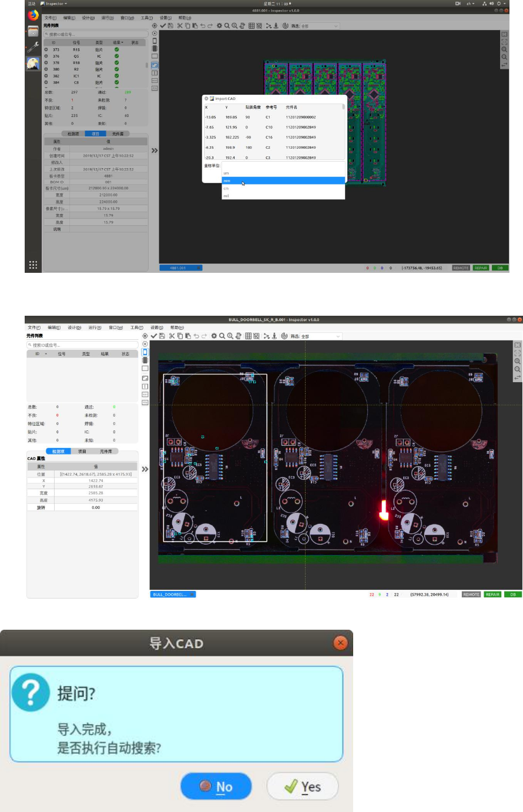Viewport: 523px width, 812px height.
Task: Click the highlighted board icon in BULL_DOORBELL vertical toolbar
Action: click(x=145, y=352)
